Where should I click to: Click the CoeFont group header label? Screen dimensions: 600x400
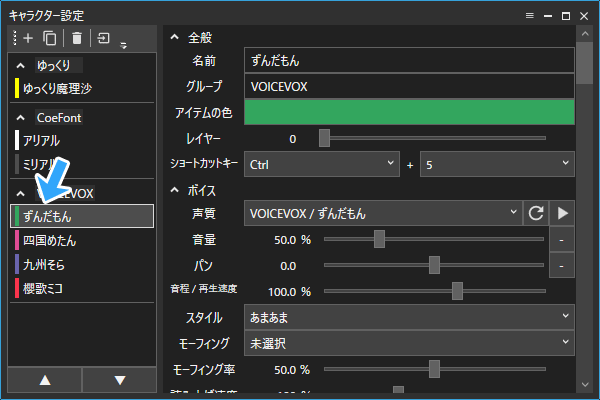pyautogui.click(x=59, y=118)
